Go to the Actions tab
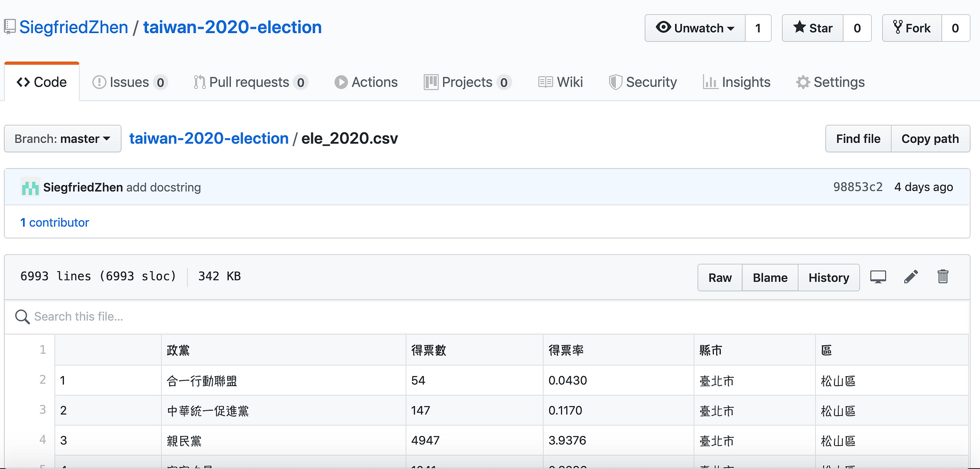Viewport: 980px width, 469px height. pyautogui.click(x=366, y=82)
